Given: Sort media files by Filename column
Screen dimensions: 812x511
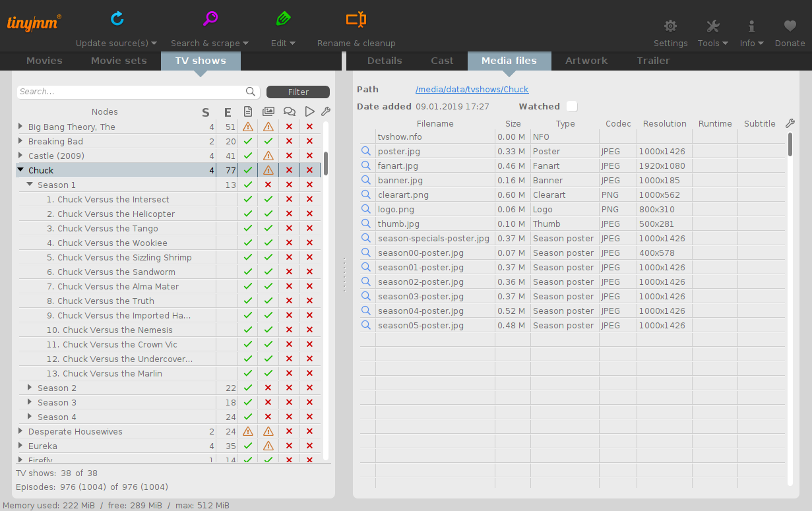Looking at the screenshot, I should 435,124.
